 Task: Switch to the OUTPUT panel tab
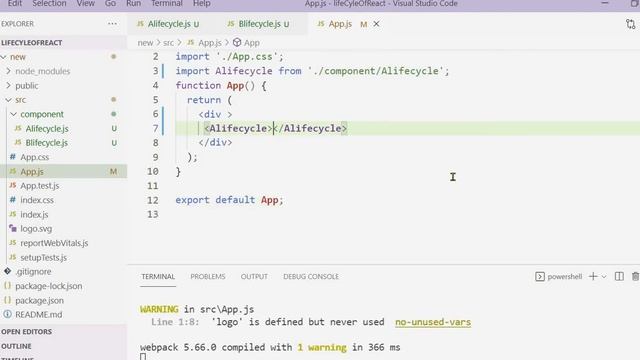pos(254,277)
